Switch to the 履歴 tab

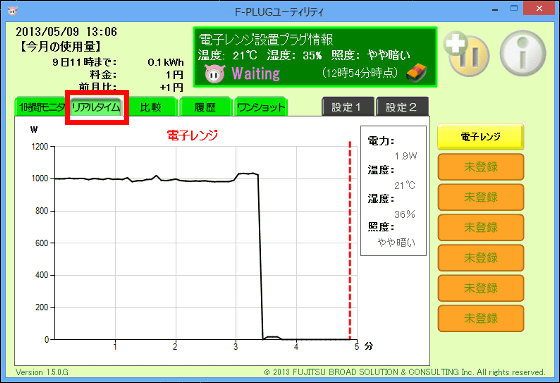pos(205,107)
